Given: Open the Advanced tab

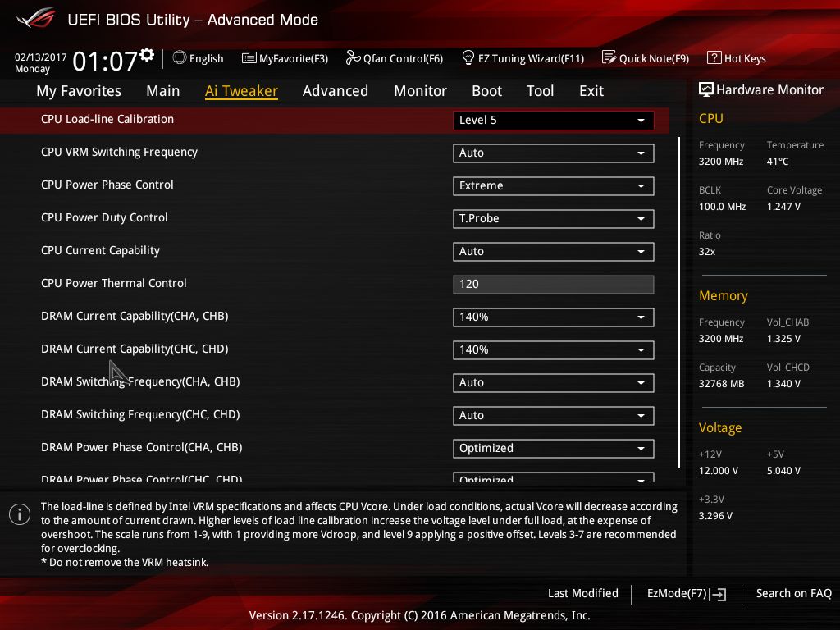Looking at the screenshot, I should 336,91.
